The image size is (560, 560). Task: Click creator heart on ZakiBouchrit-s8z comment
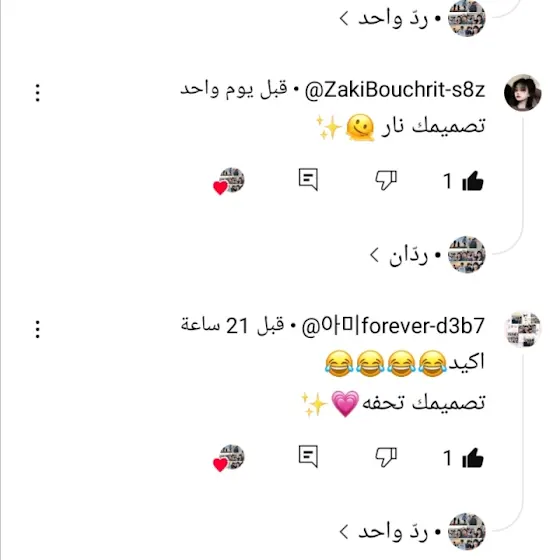(229, 181)
